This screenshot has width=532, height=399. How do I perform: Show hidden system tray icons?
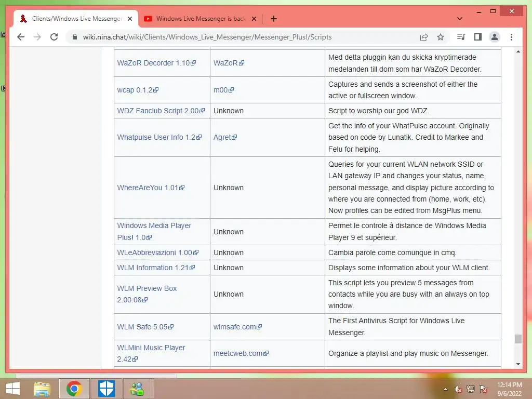[x=445, y=389]
